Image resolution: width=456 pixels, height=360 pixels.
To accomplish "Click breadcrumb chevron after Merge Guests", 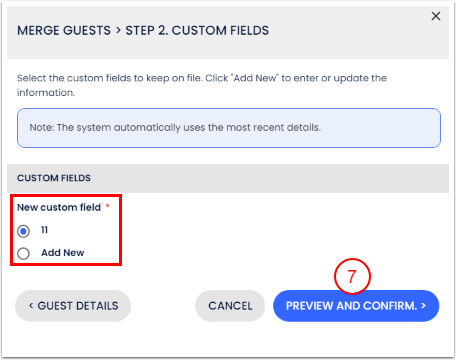I will click(118, 31).
